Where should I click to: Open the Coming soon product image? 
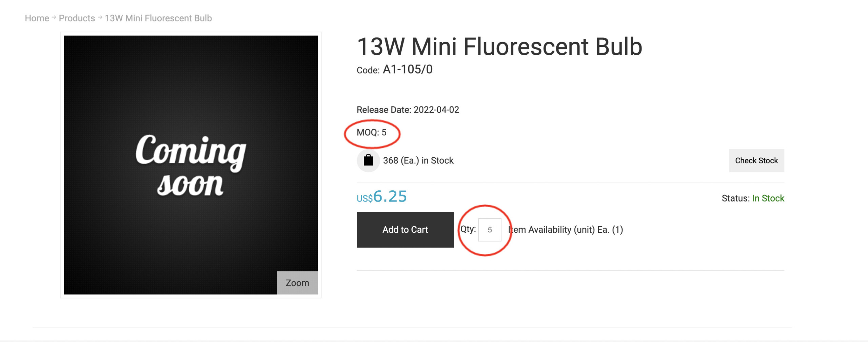pos(191,165)
